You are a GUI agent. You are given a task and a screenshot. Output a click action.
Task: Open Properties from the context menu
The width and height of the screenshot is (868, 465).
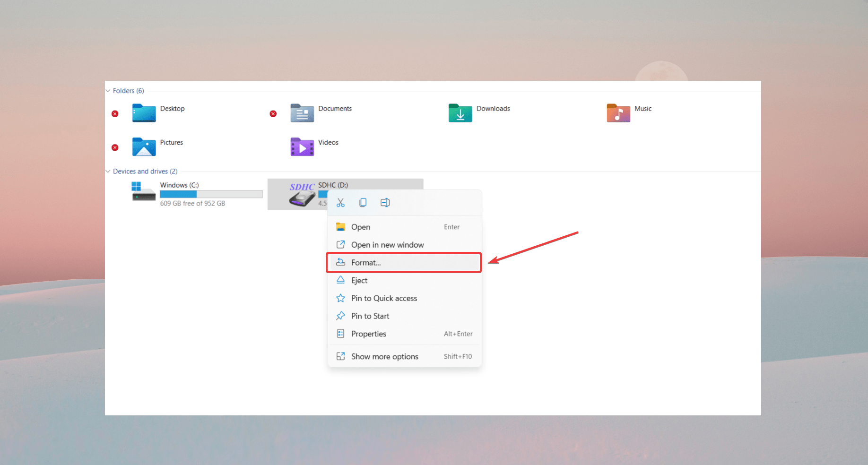(x=369, y=334)
